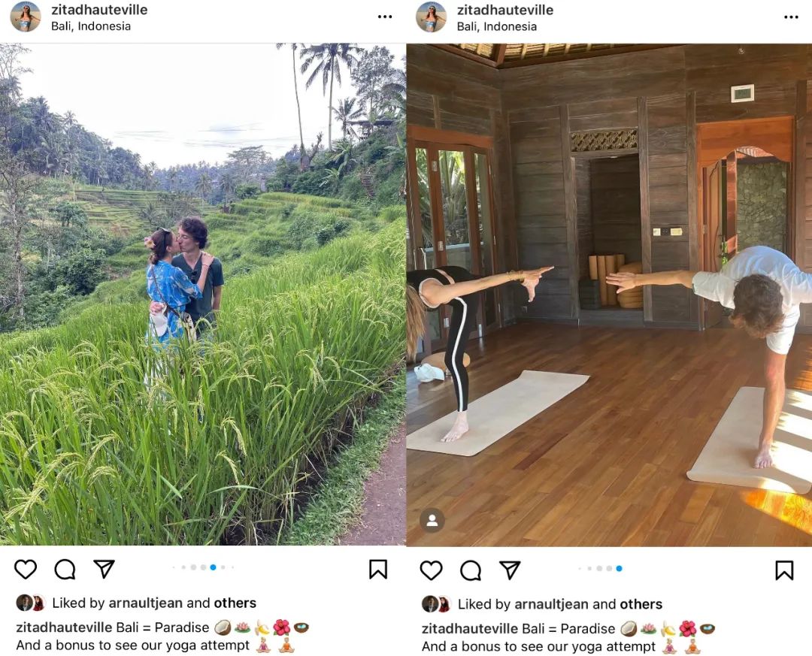Open zitadhauteville avatar on right post
This screenshot has width=812, height=656.
point(432,17)
